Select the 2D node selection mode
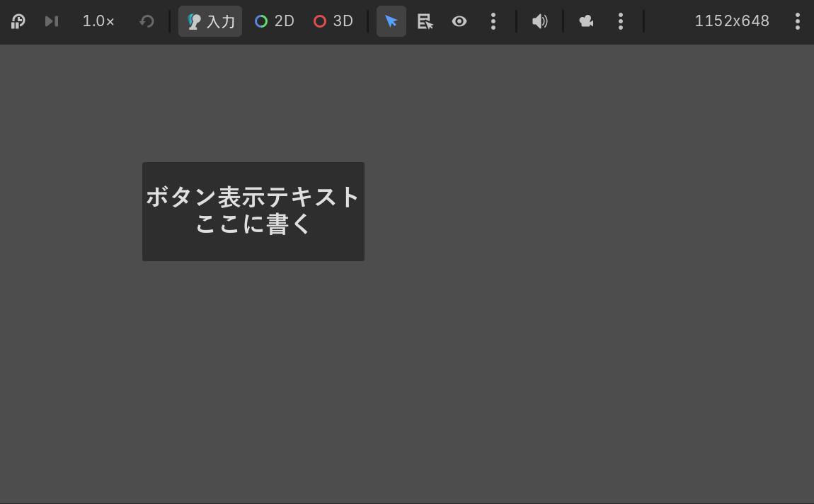Viewport: 814px width, 504px height. click(275, 21)
